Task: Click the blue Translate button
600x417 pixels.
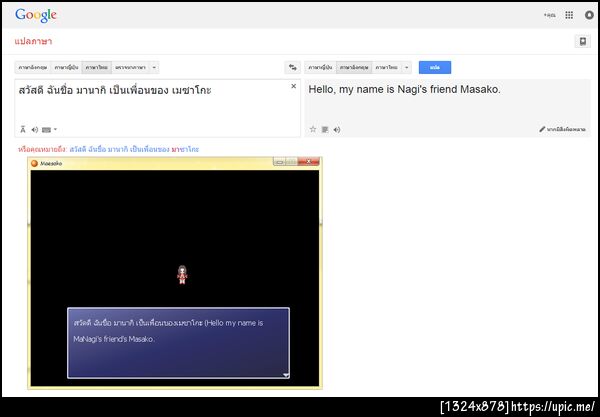Action: click(435, 67)
